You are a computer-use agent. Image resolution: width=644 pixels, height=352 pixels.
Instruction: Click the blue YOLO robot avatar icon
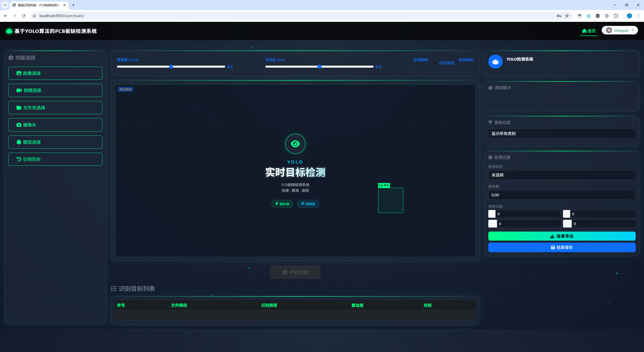click(x=495, y=62)
